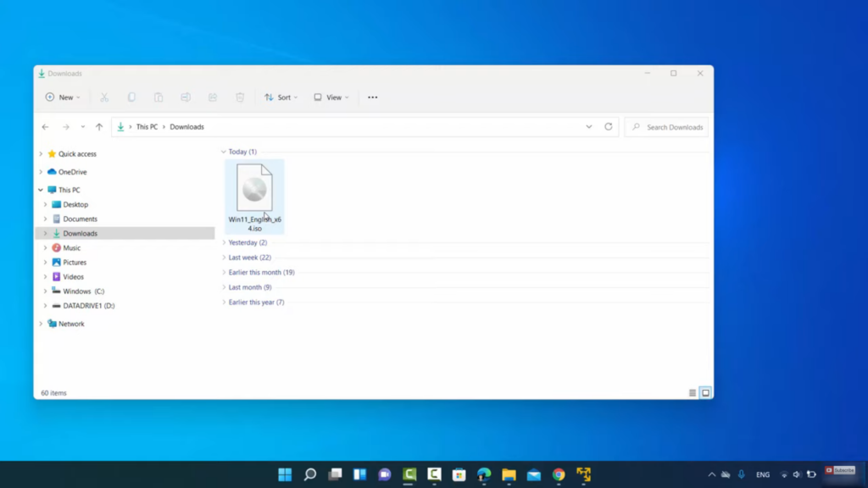The width and height of the screenshot is (868, 488).
Task: Open See more three-dots menu
Action: (372, 97)
